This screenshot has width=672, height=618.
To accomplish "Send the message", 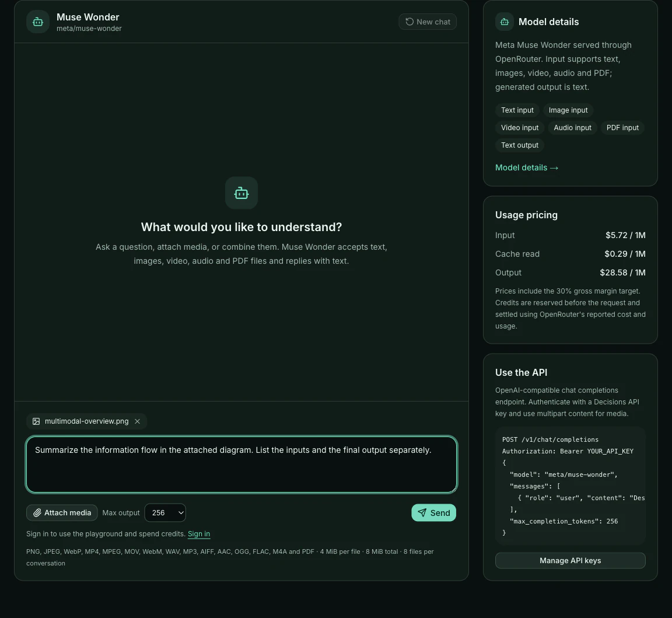I will 434,513.
